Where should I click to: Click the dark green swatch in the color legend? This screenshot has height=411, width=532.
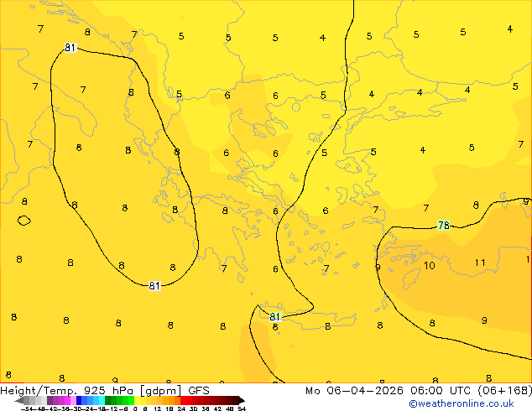tap(108, 400)
